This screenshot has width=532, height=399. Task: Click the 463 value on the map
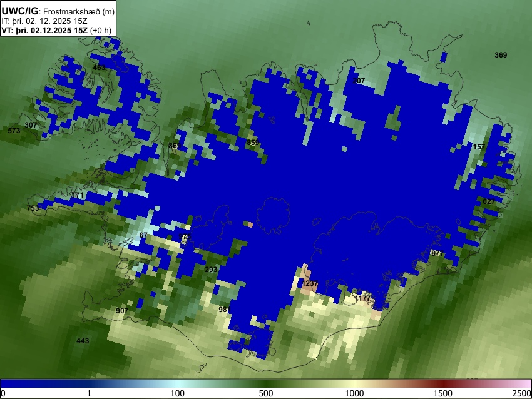(99, 68)
